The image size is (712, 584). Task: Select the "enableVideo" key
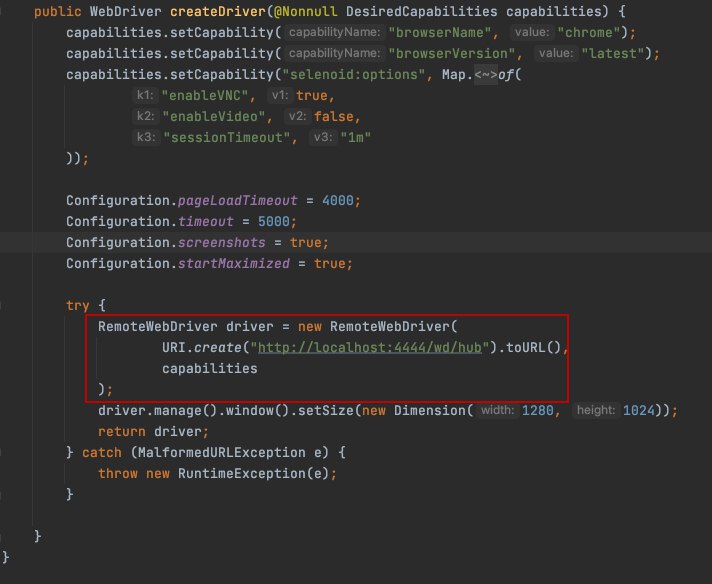(213, 117)
